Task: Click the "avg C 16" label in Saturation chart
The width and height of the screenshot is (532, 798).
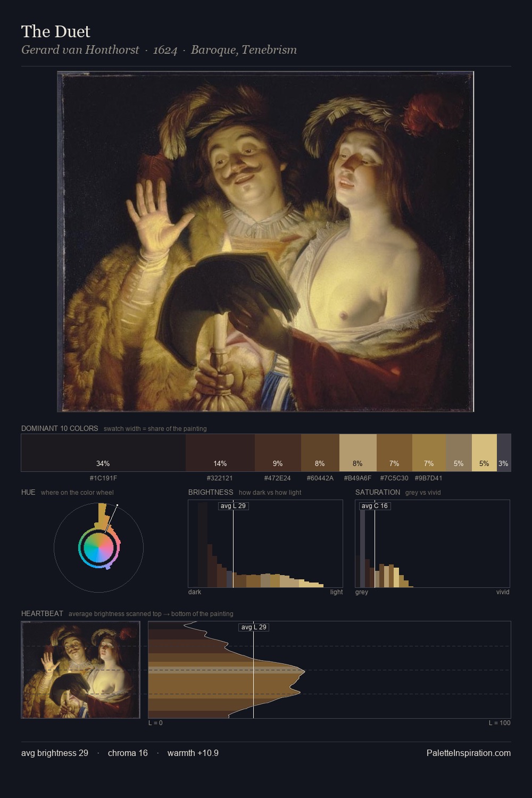Action: tap(375, 506)
